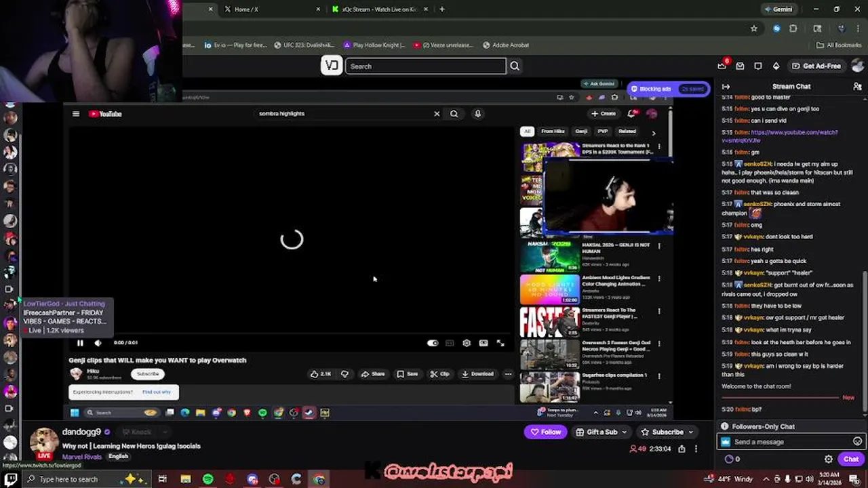
Task: Select the English language tag
Action: [x=118, y=457]
